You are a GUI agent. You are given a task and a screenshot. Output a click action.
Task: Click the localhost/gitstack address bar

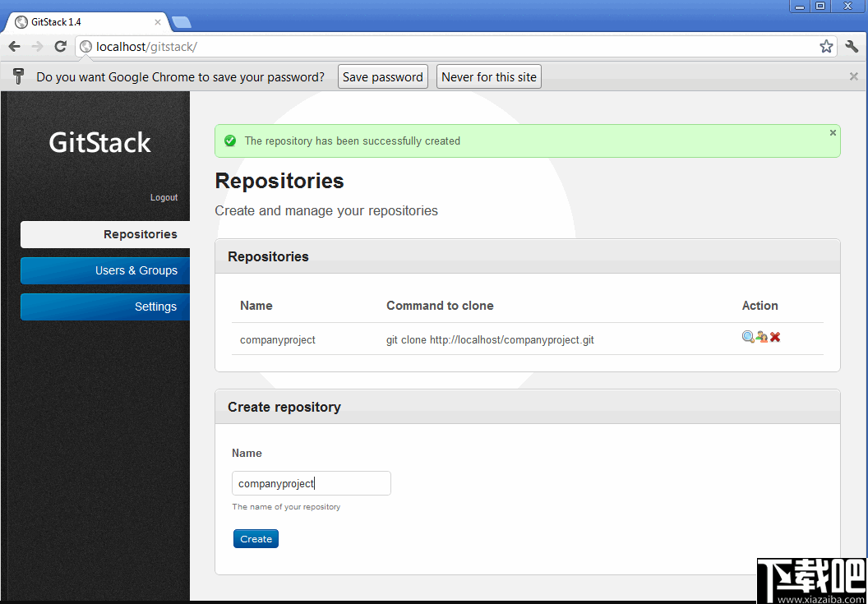pyautogui.click(x=455, y=47)
